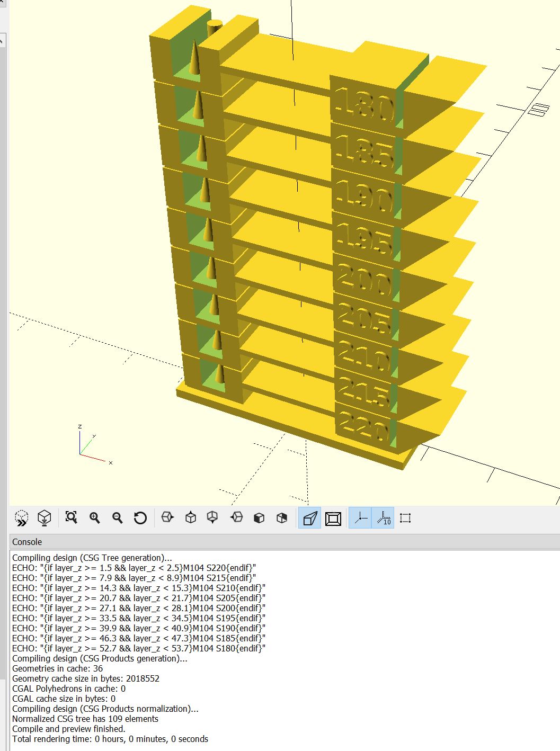Click 'Geometry cache size in bytes: 2018552'
The image size is (560, 751).
[x=86, y=678]
